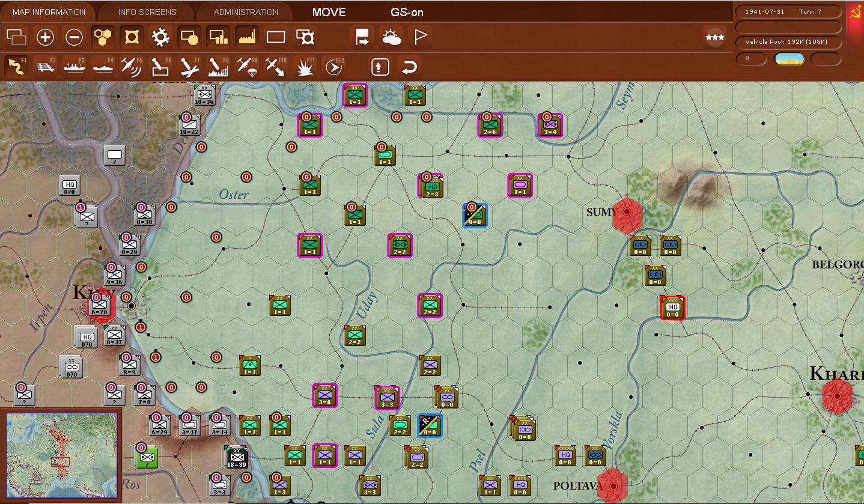The image size is (864, 504).
Task: Select F1 move mode (winding arrow)
Action: coord(16,66)
